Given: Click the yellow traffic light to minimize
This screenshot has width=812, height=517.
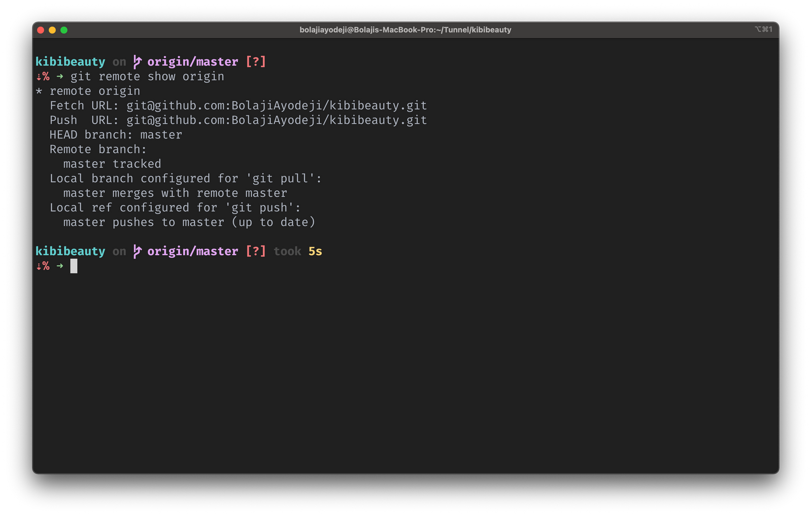Looking at the screenshot, I should coord(51,30).
